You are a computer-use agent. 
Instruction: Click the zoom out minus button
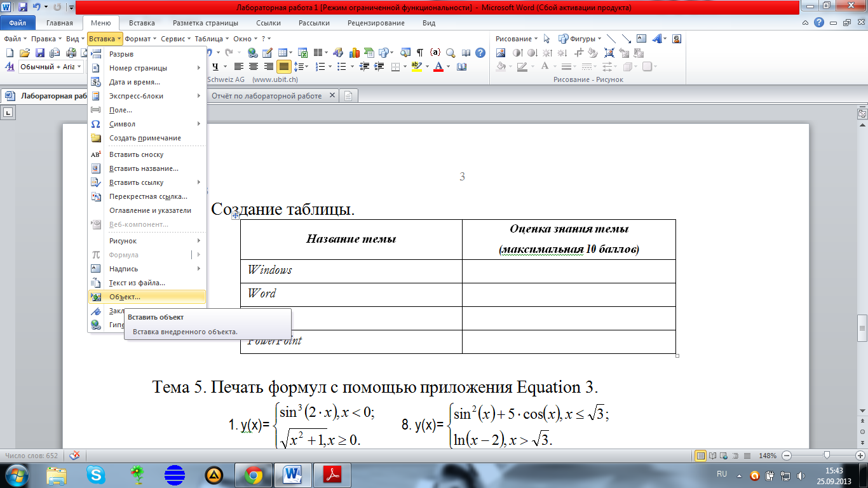[x=787, y=456]
